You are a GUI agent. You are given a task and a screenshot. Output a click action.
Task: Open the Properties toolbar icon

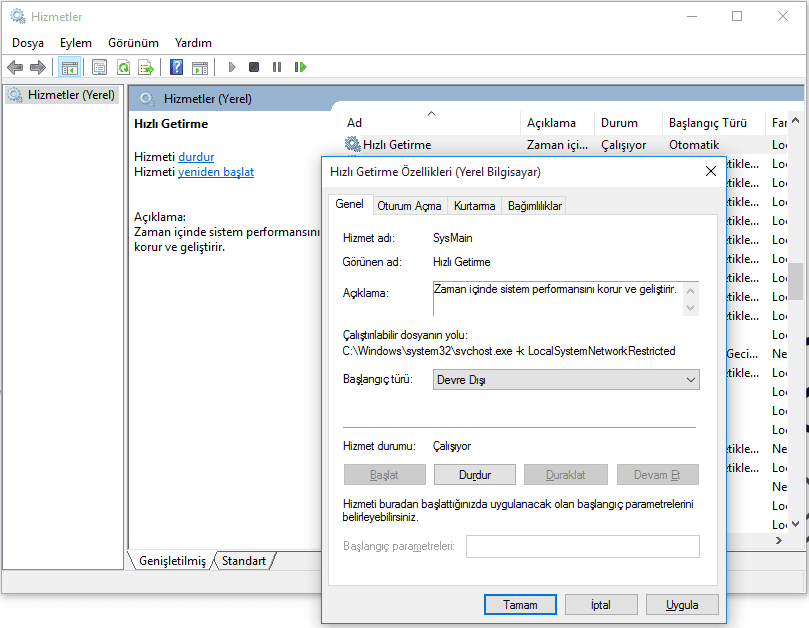coord(99,67)
